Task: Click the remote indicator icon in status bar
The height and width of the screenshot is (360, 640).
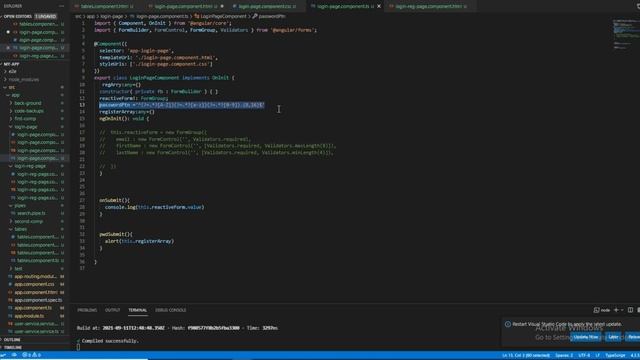Action: tap(3, 355)
